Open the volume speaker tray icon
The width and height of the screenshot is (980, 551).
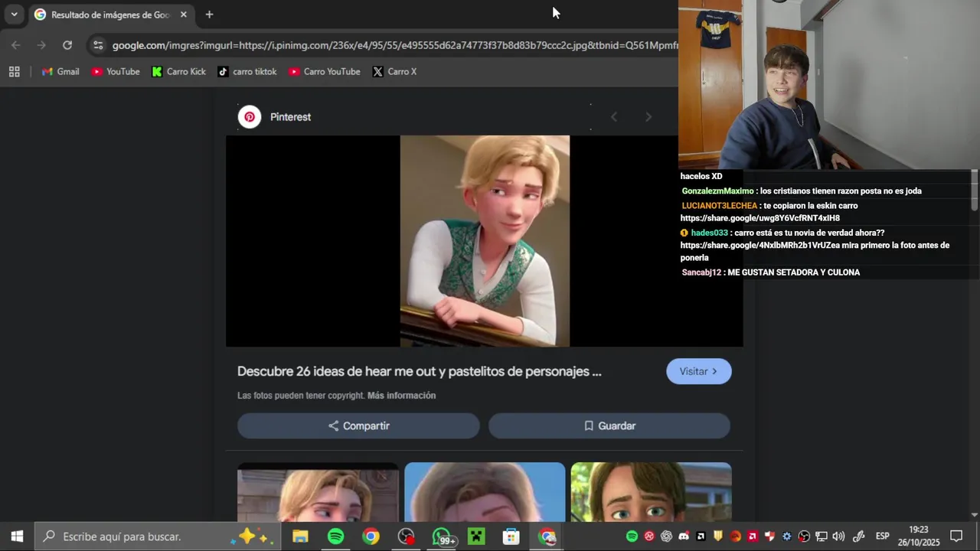point(838,536)
